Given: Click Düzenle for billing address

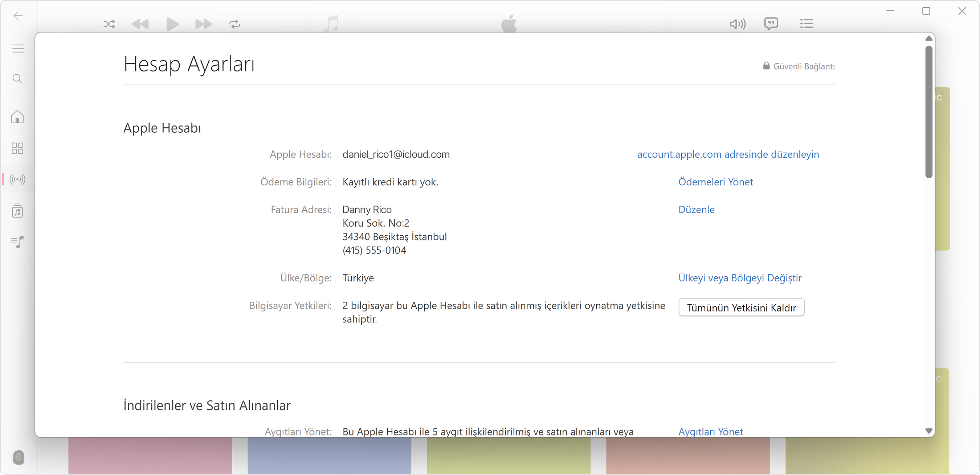Looking at the screenshot, I should (696, 210).
